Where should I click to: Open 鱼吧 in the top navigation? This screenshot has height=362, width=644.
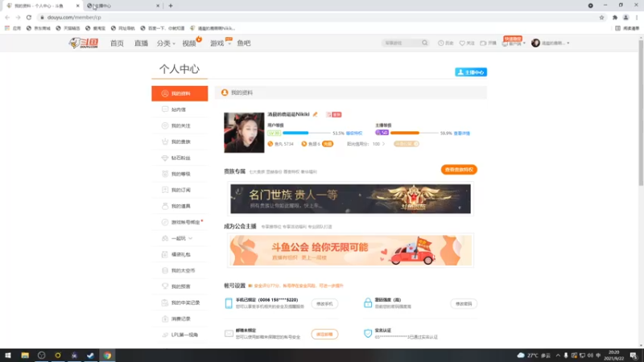tap(244, 43)
